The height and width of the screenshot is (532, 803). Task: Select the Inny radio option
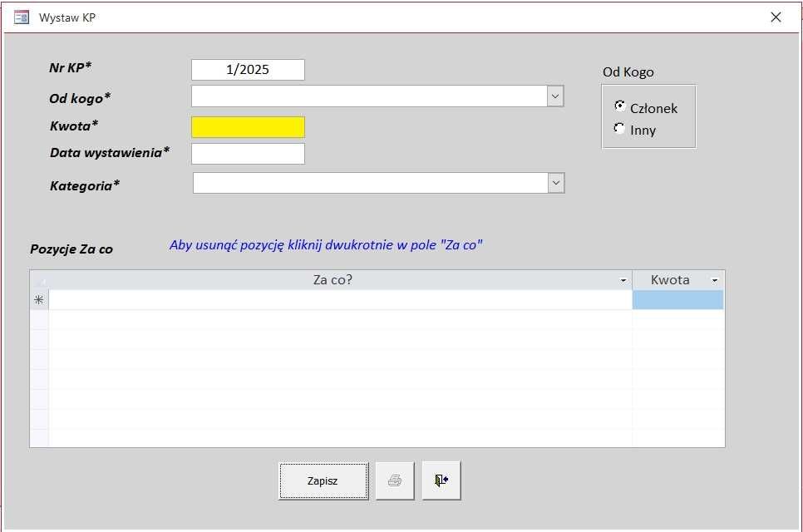click(619, 128)
